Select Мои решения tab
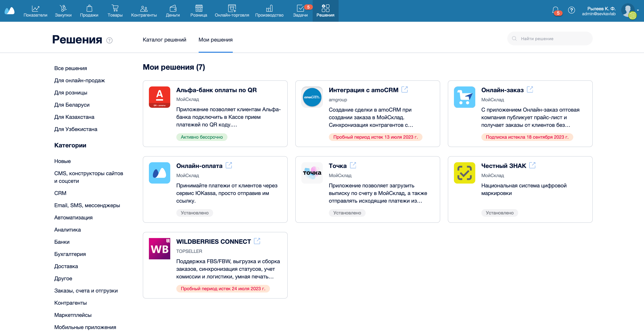This screenshot has width=644, height=334. pos(215,40)
